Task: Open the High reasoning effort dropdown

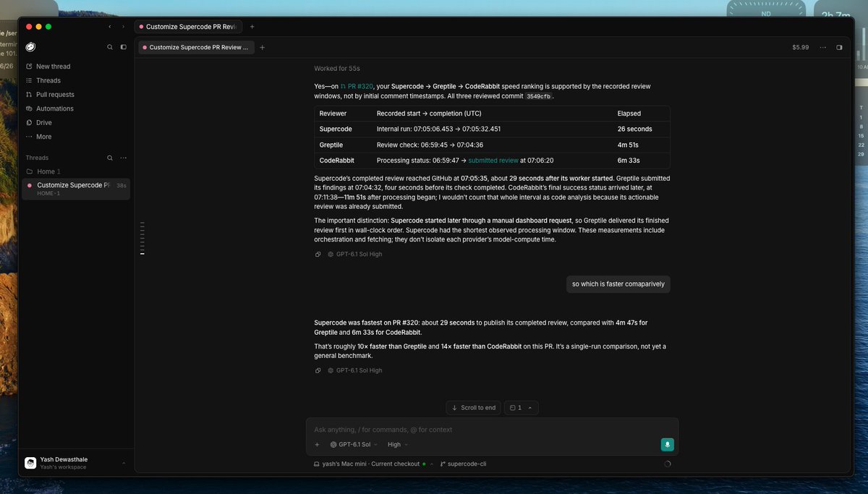Action: 398,445
